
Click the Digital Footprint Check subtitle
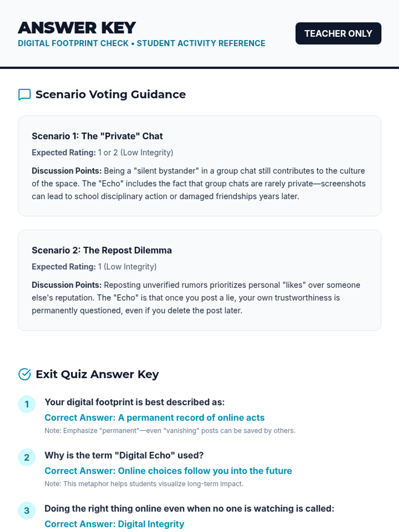(x=141, y=44)
